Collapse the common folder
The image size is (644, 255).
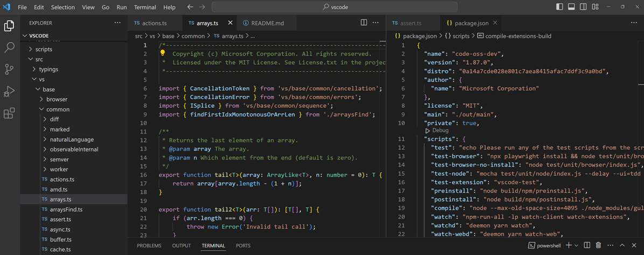click(41, 109)
